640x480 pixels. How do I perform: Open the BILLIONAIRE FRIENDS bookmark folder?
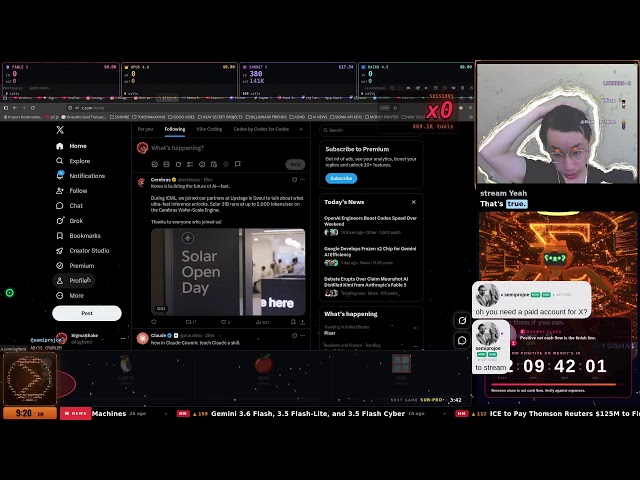pyautogui.click(x=266, y=117)
